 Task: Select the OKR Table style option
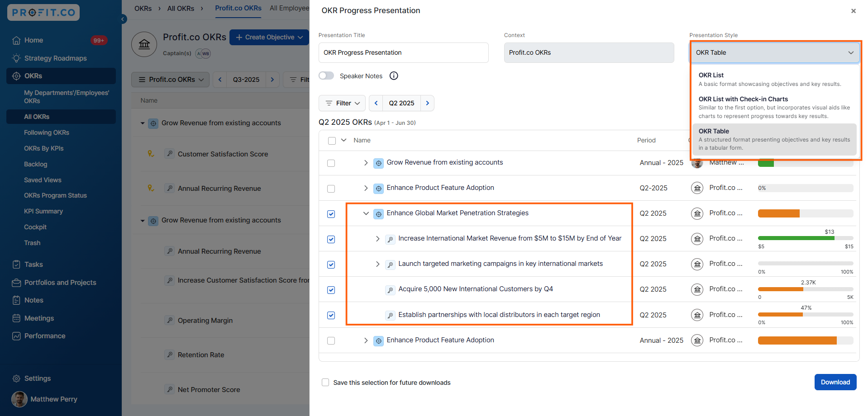[774, 139]
